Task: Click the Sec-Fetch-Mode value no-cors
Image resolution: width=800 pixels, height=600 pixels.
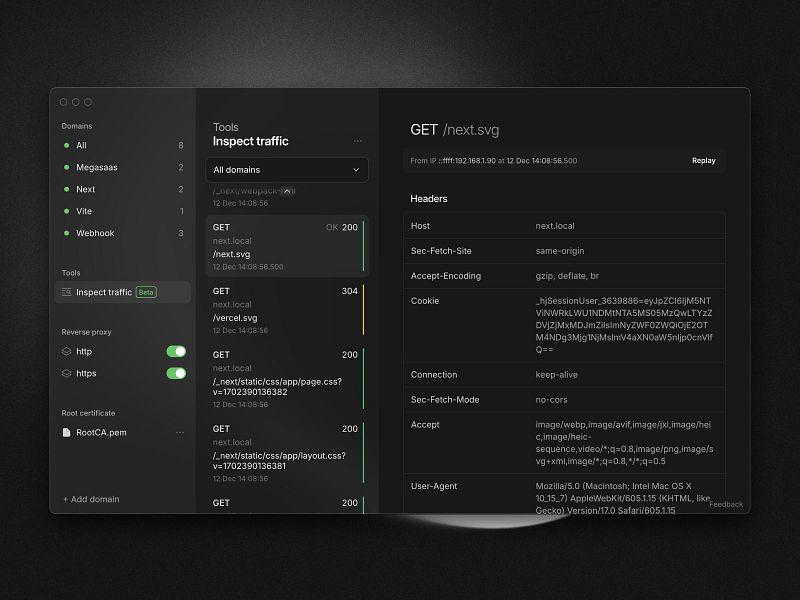Action: pyautogui.click(x=551, y=400)
